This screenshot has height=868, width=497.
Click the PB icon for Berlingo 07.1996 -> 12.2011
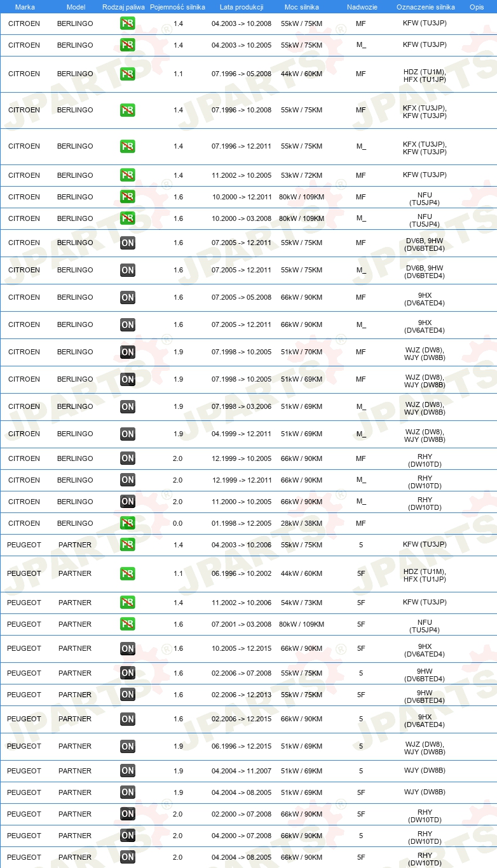pyautogui.click(x=128, y=146)
